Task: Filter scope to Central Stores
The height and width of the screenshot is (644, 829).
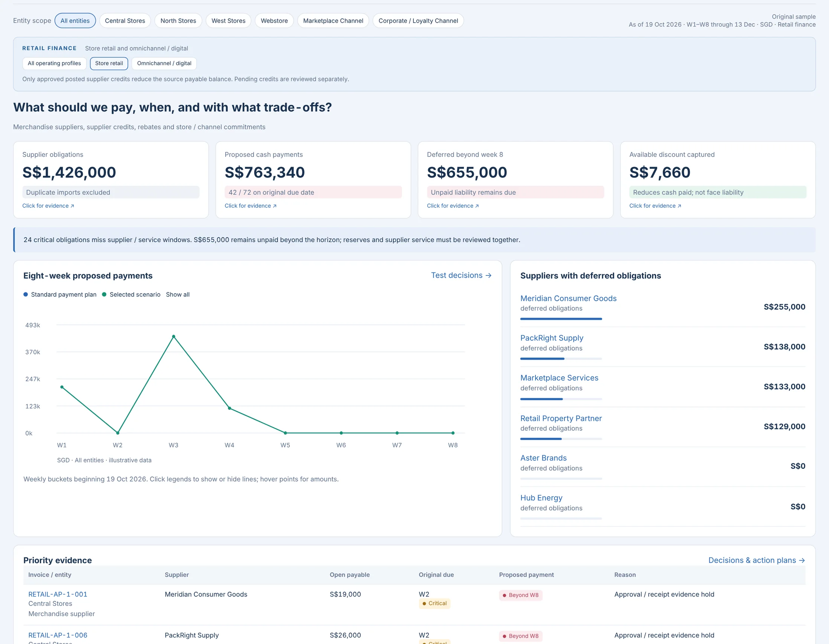Action: click(125, 21)
